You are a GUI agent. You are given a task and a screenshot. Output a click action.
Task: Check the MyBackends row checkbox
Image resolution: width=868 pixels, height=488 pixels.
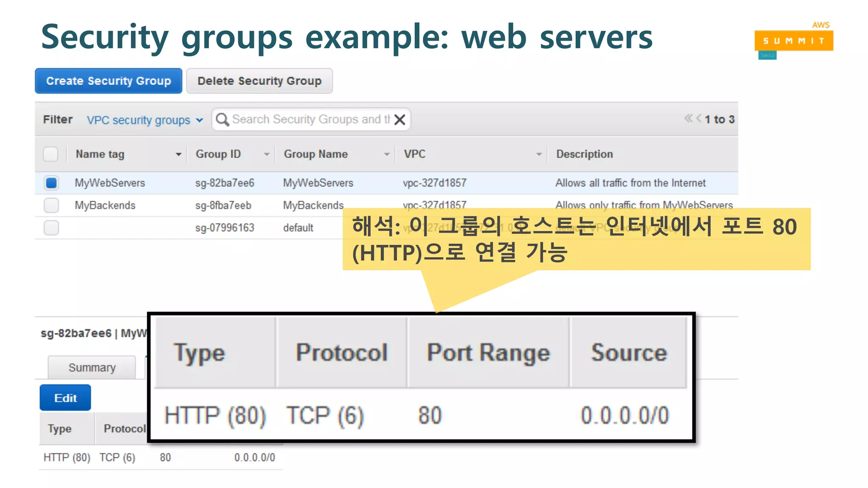pos(51,205)
